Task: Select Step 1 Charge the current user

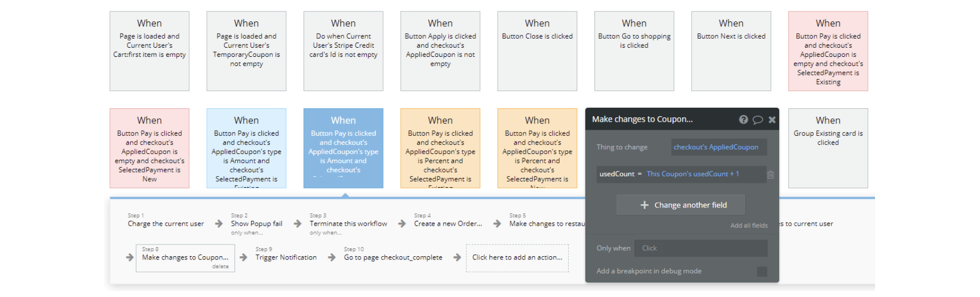Action: coord(165,224)
